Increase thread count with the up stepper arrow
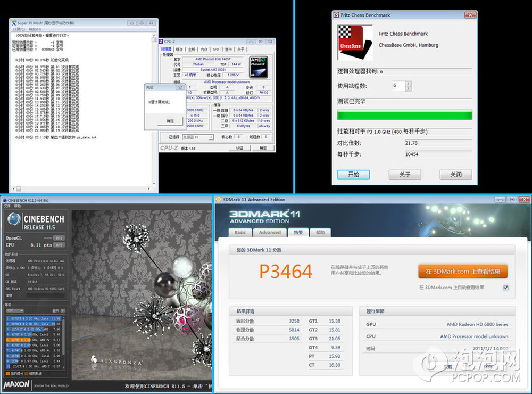This screenshot has width=532, height=394. click(408, 84)
